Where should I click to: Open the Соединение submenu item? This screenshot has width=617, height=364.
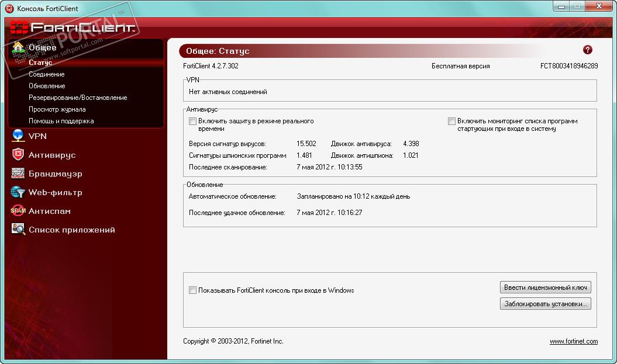coord(46,74)
